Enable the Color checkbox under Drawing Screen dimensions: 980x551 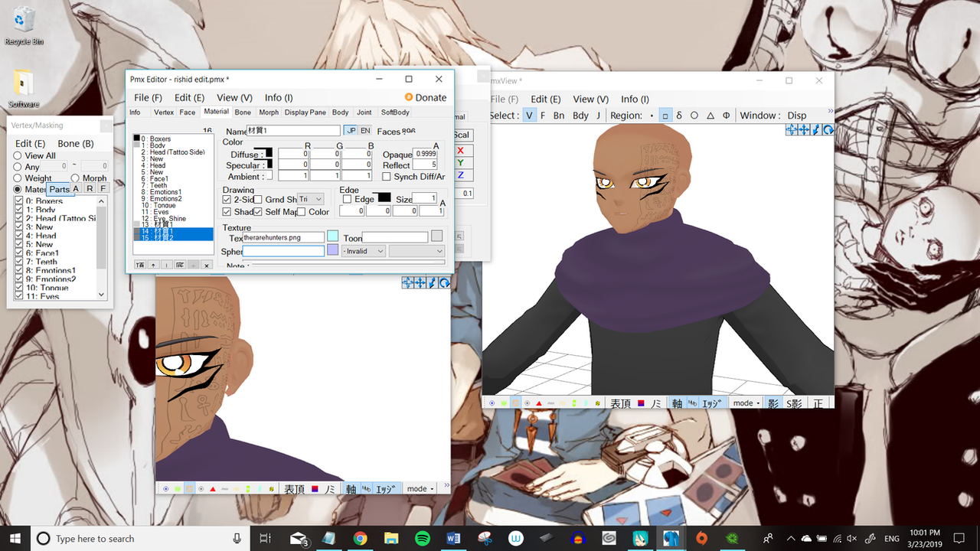pos(301,212)
